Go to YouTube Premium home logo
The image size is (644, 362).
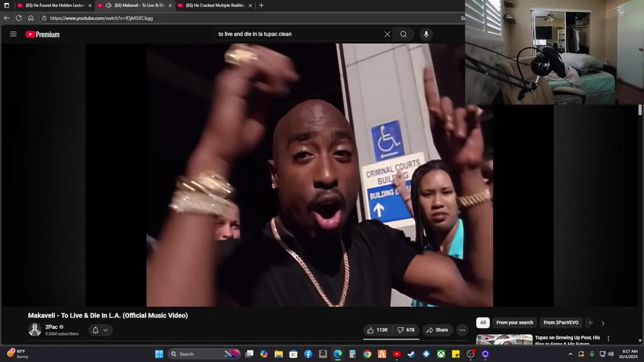click(43, 34)
